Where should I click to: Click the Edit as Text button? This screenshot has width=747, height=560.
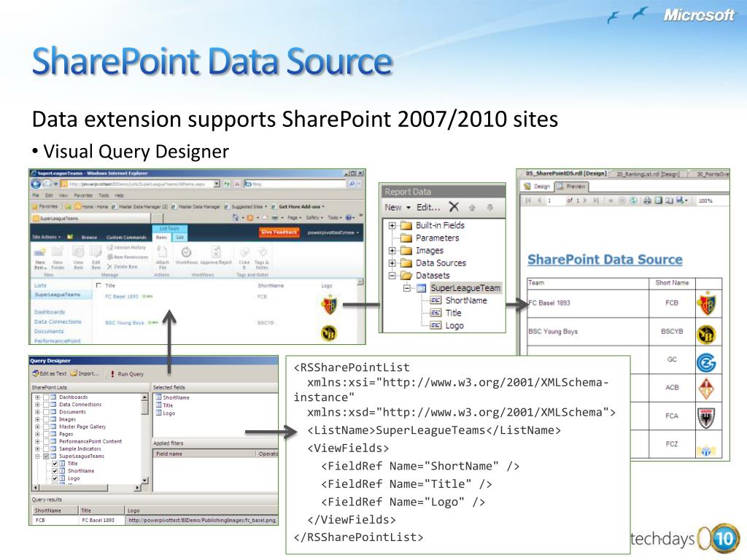50,373
